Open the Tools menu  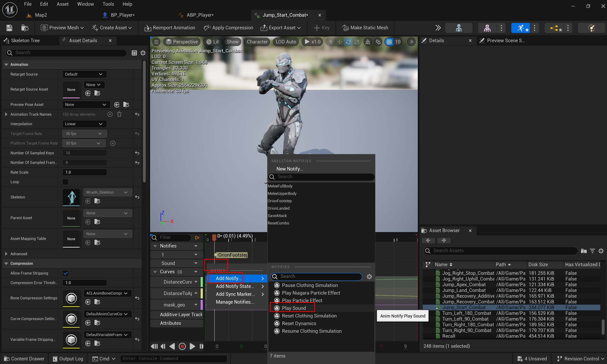click(108, 4)
